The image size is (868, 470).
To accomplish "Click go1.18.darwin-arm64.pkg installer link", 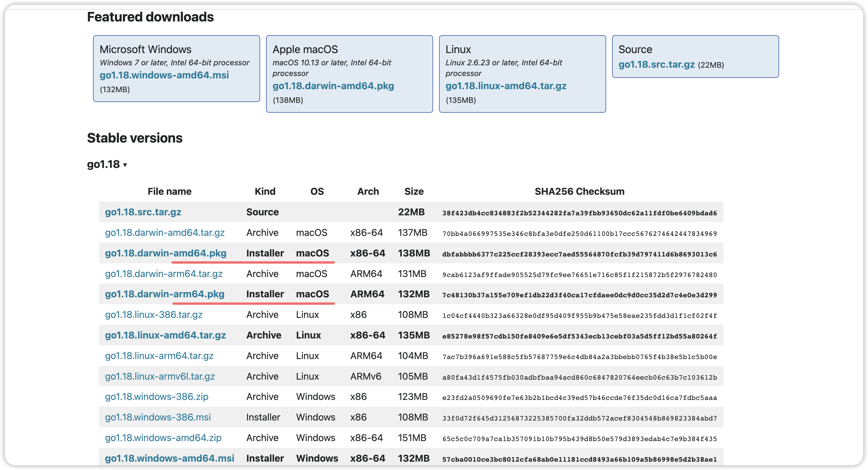I will click(x=164, y=294).
